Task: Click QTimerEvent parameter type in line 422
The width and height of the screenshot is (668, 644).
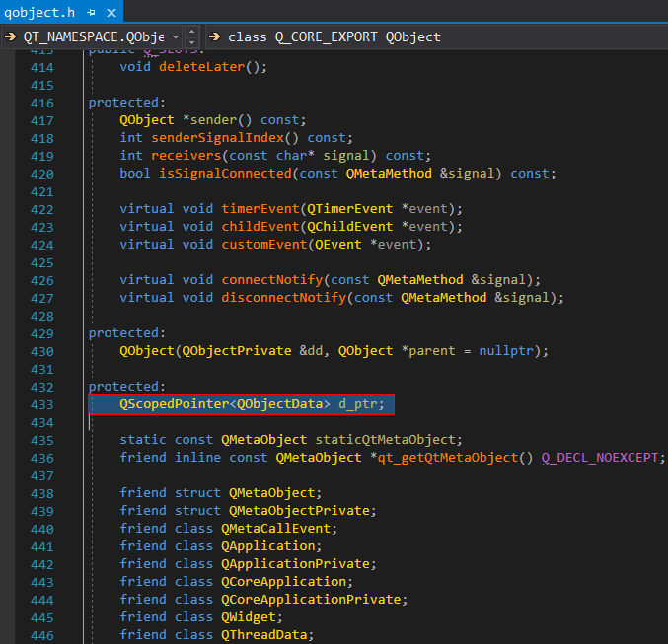Action: click(349, 209)
